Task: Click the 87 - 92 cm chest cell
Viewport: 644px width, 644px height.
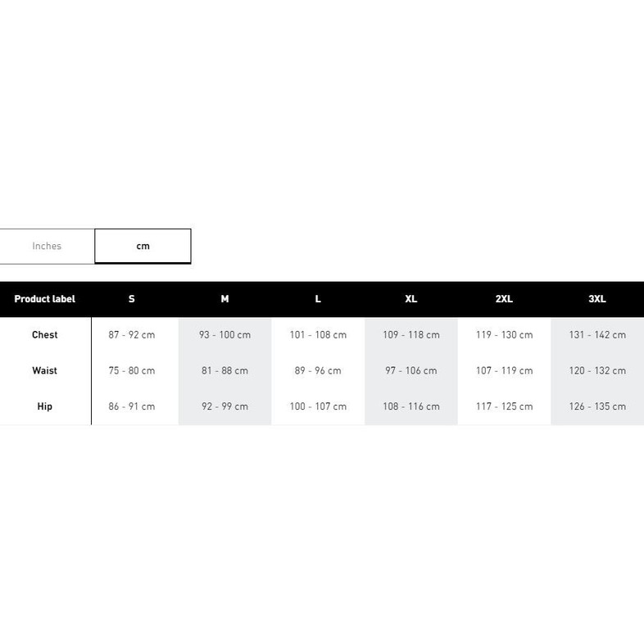Action: (x=132, y=334)
